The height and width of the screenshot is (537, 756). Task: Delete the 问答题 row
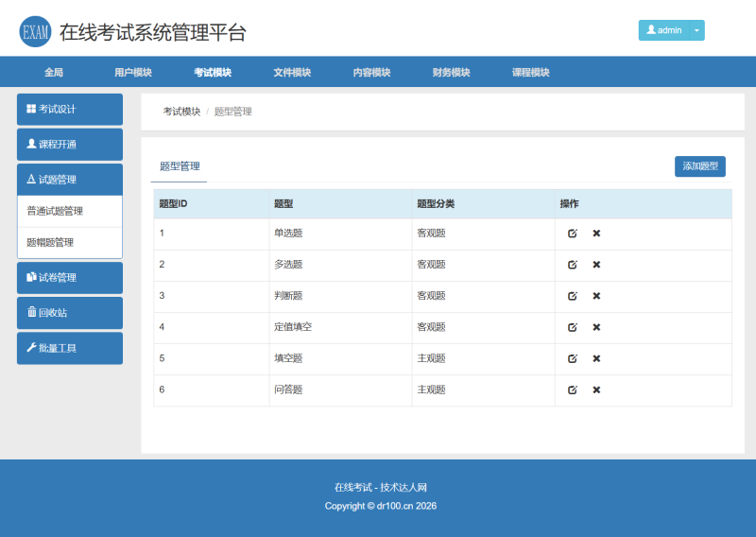point(596,390)
